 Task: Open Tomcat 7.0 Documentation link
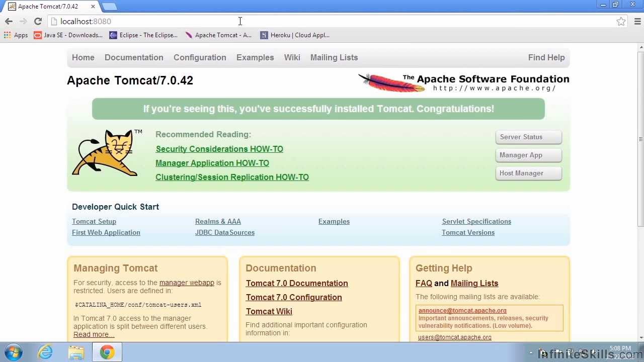point(297,283)
